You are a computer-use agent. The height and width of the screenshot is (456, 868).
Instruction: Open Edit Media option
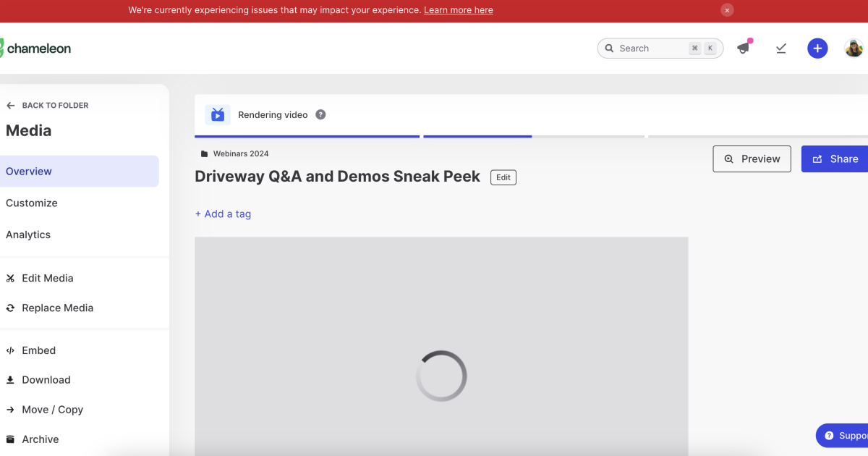(x=47, y=278)
